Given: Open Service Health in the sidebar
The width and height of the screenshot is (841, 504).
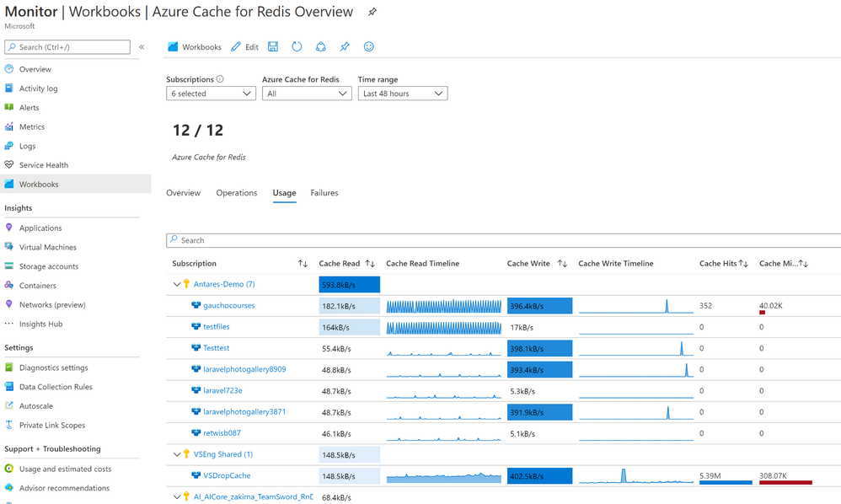Looking at the screenshot, I should coord(44,165).
